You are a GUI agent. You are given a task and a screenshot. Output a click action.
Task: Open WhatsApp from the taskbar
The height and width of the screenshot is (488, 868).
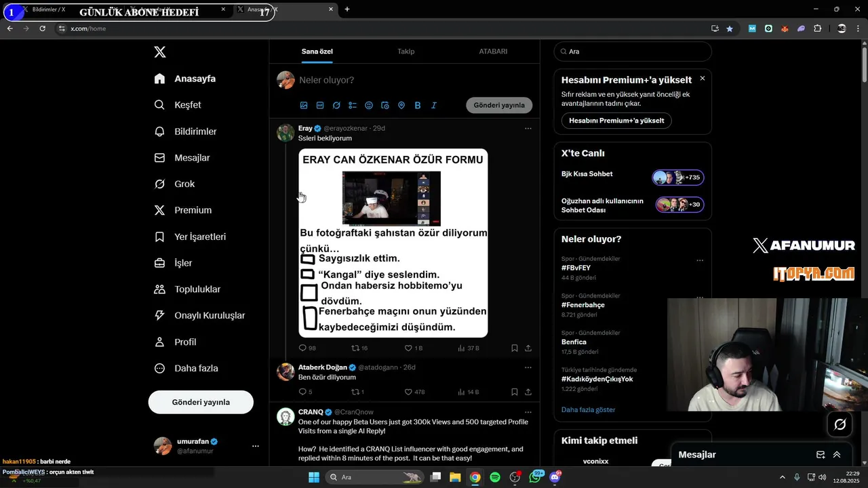535,477
